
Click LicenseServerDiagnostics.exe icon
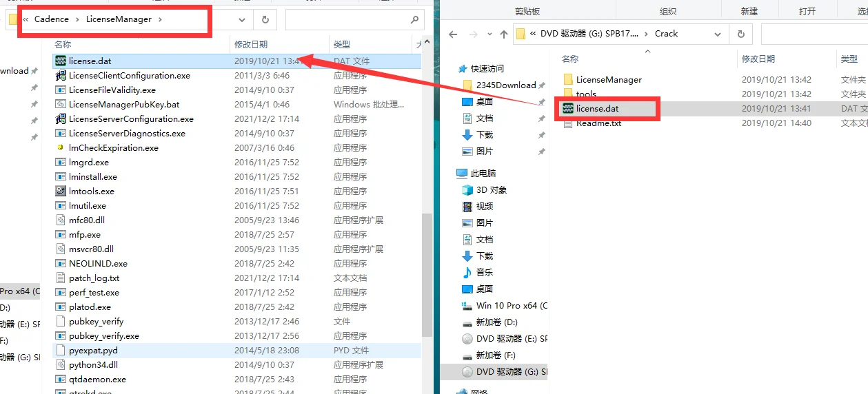[x=61, y=134]
